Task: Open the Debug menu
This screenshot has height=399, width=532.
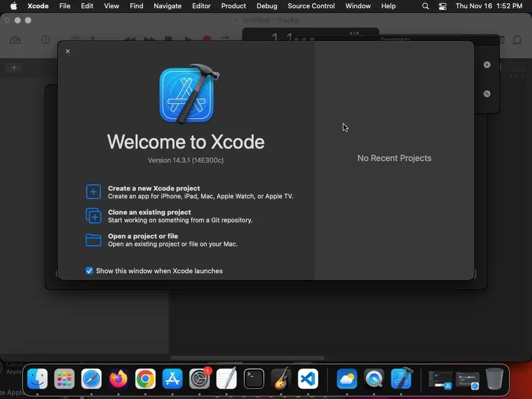Action: coord(267,6)
